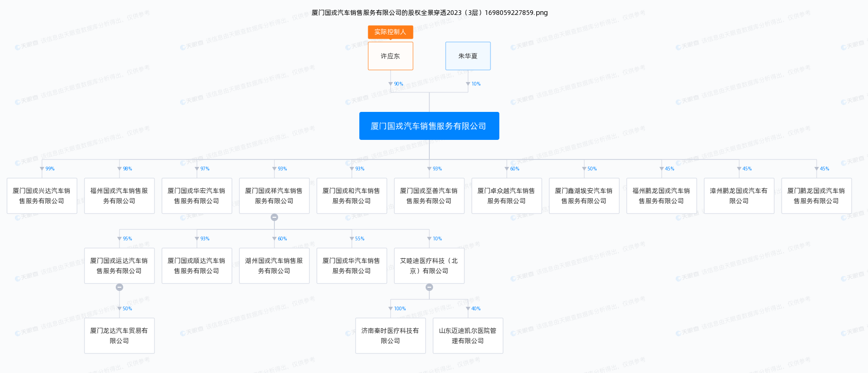The height and width of the screenshot is (373, 868).
Task: Click the 97% share percentage label
Action: pos(205,169)
